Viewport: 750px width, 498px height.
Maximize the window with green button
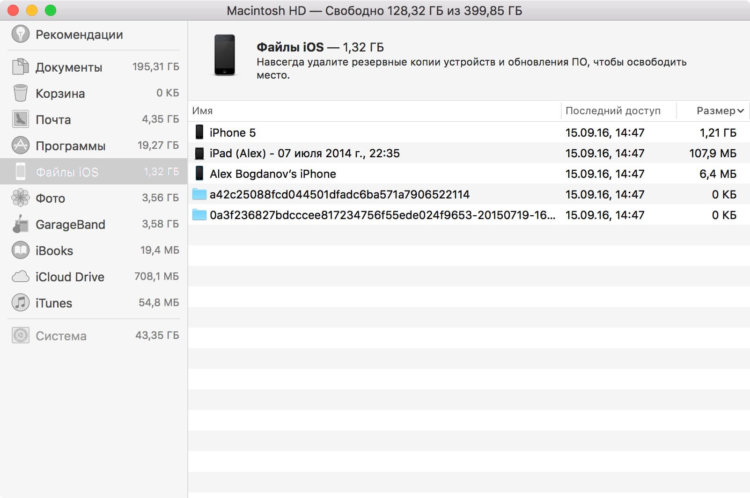click(50, 10)
